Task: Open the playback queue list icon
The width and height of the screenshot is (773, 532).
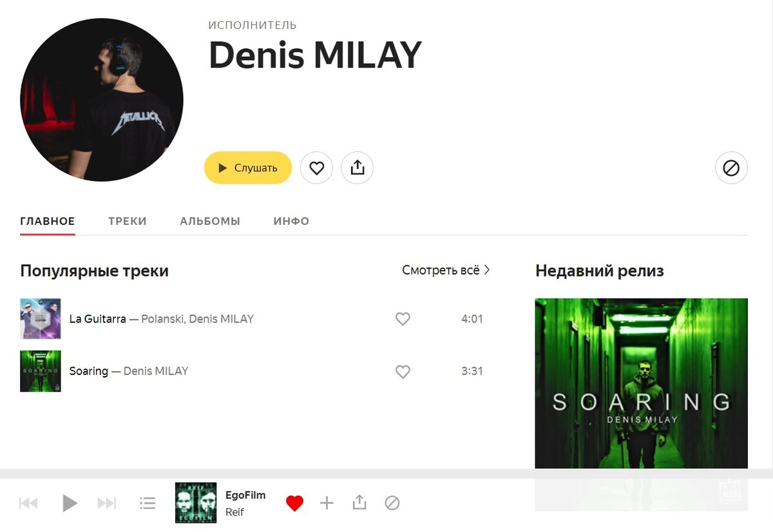Action: 148,503
